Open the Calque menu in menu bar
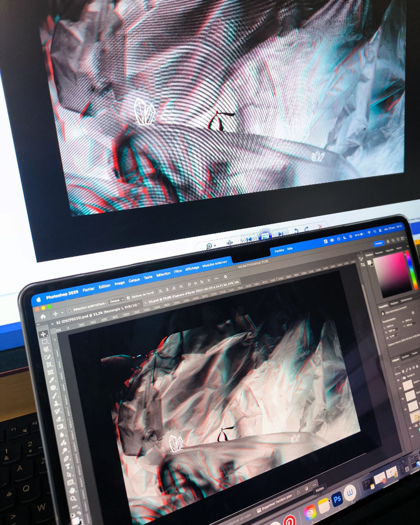 tap(134, 280)
